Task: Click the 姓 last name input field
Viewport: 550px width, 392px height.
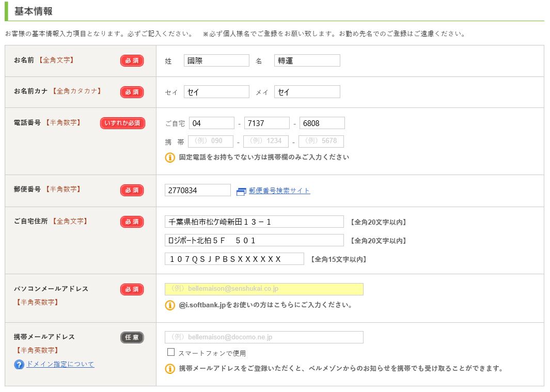Action: (x=216, y=61)
